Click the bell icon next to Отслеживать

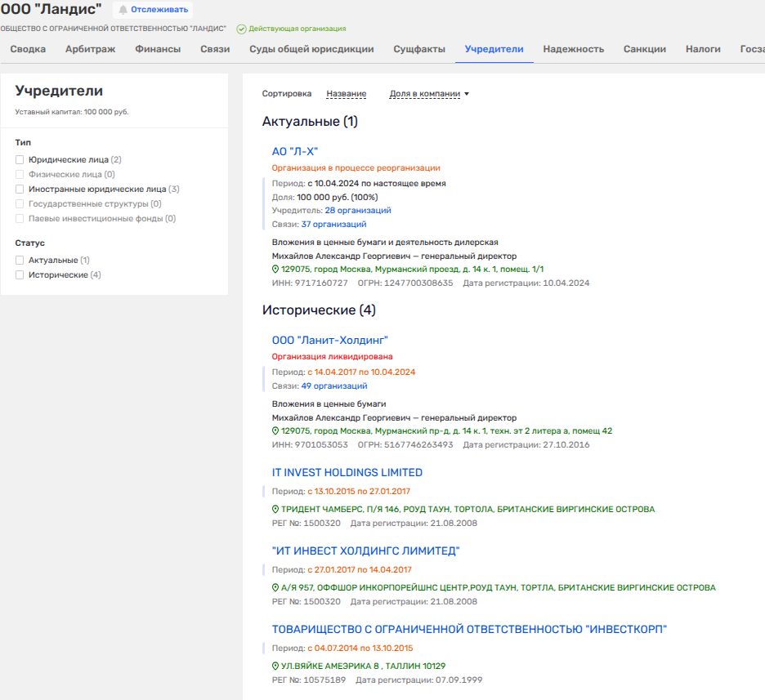coord(123,10)
